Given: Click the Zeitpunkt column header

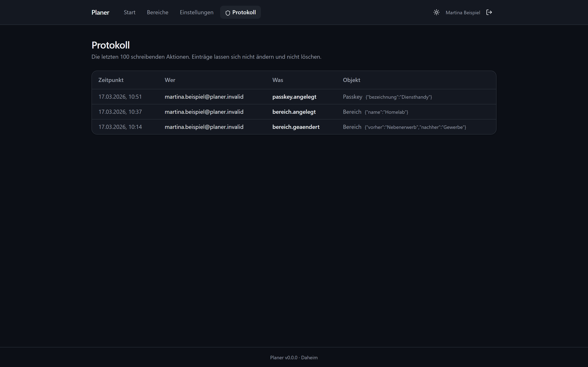Looking at the screenshot, I should pos(111,80).
